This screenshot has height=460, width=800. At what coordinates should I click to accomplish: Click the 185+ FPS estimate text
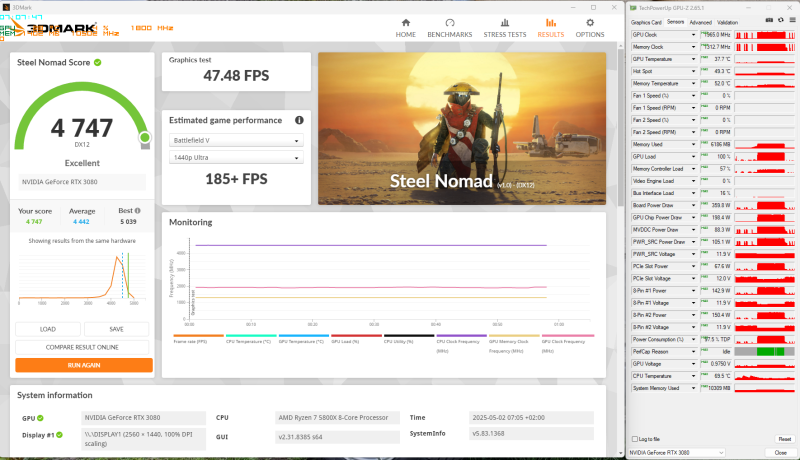click(x=236, y=179)
